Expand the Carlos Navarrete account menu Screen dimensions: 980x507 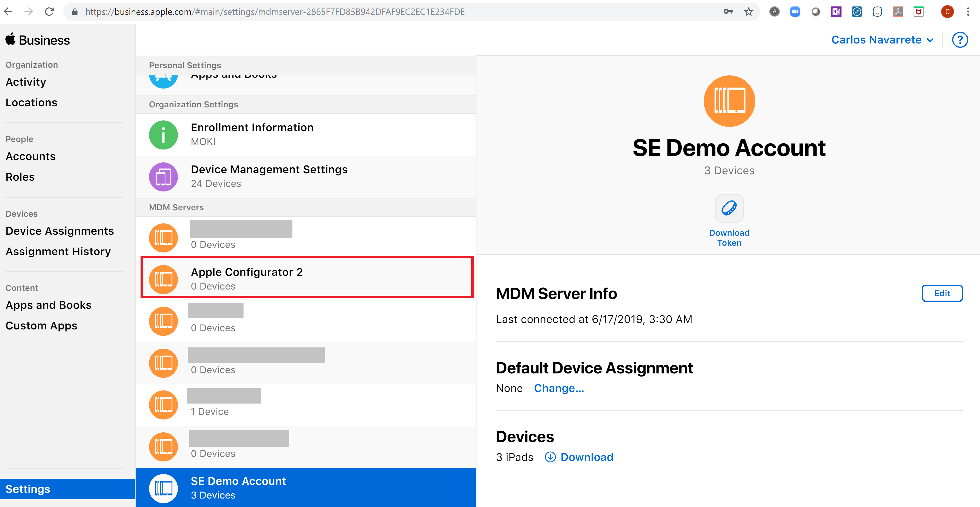click(882, 40)
